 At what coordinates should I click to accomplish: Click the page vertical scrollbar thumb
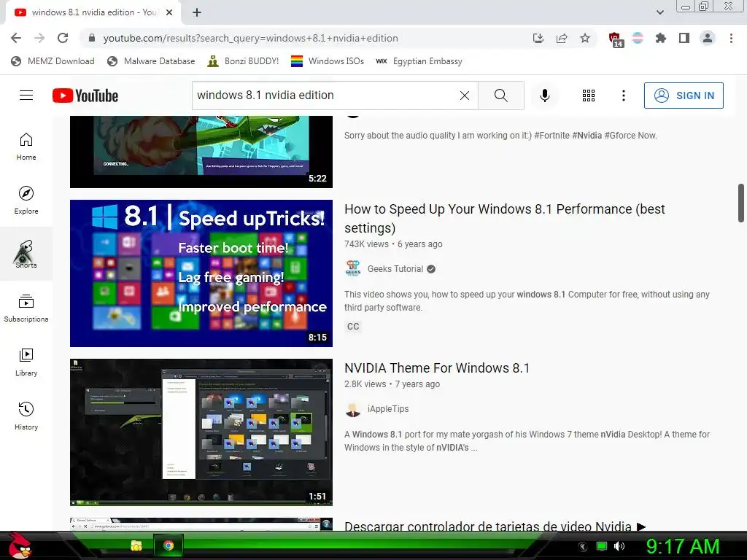pyautogui.click(x=741, y=203)
